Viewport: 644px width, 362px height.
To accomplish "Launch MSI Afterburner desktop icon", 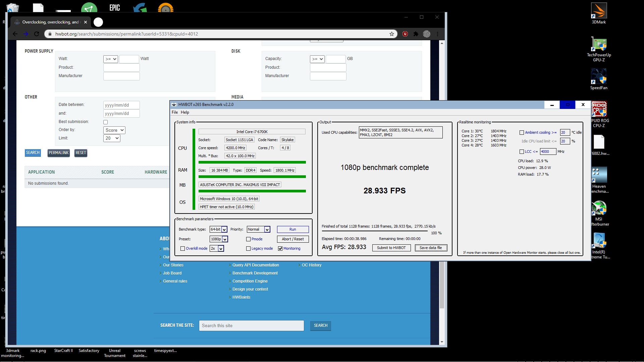I will coord(599,213).
